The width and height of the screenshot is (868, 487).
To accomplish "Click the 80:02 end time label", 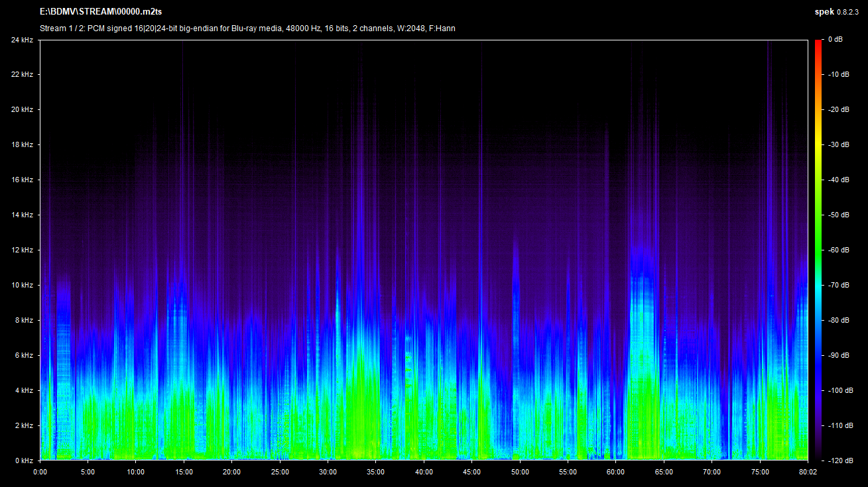I will (x=808, y=472).
